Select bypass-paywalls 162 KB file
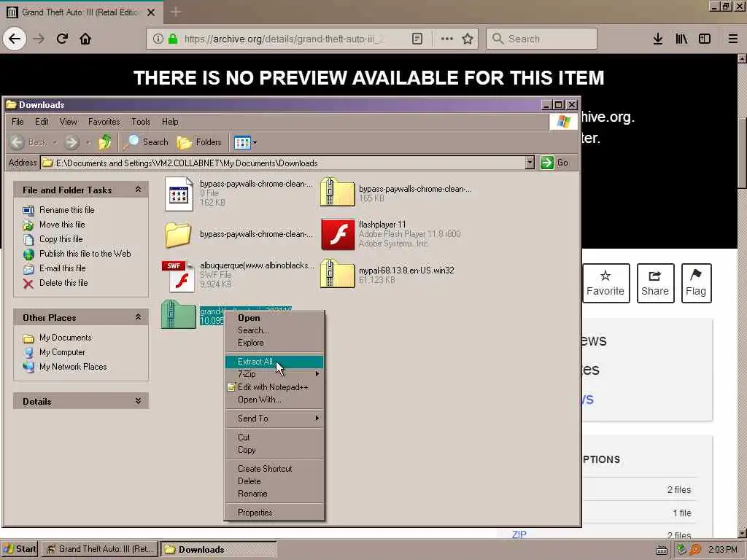 click(x=179, y=193)
